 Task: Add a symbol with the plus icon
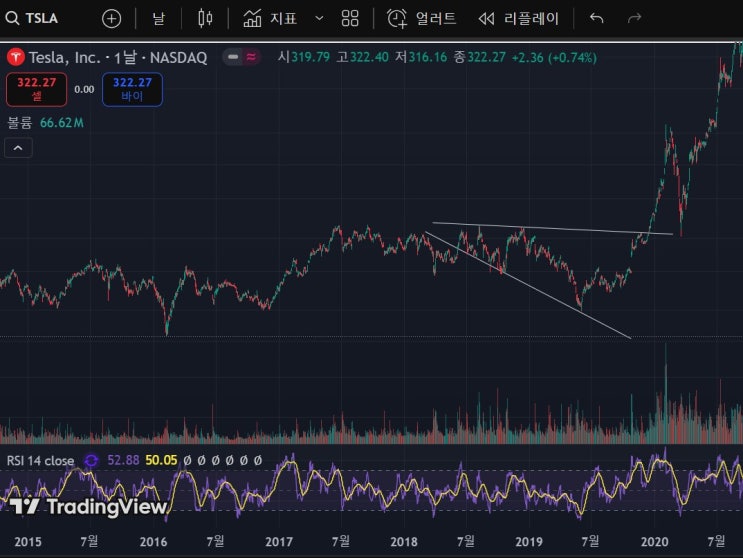[x=111, y=19]
